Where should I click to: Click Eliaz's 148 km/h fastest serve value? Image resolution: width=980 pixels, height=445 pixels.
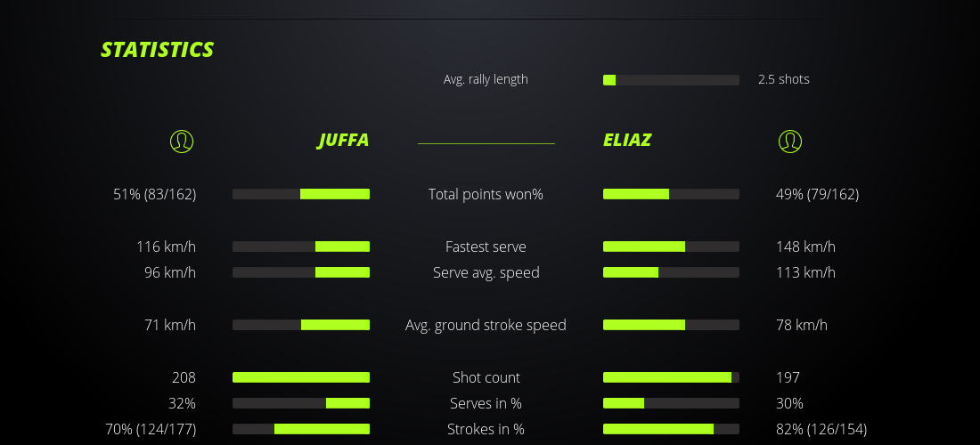coord(805,247)
